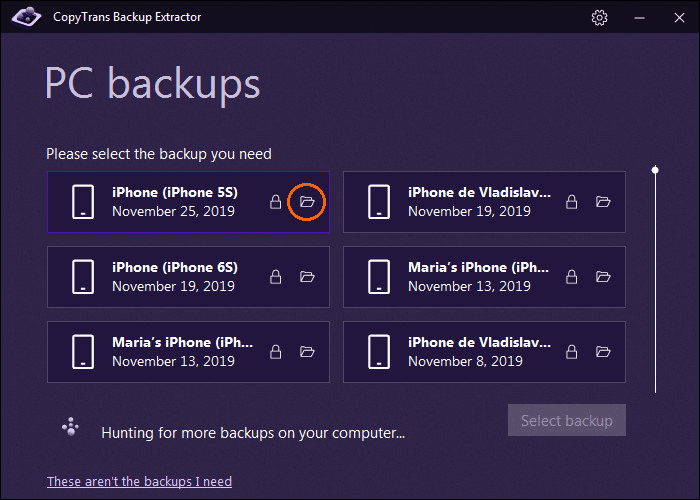Click the backup list scrollbar handle
Screen dimensions: 700x500
pyautogui.click(x=656, y=171)
